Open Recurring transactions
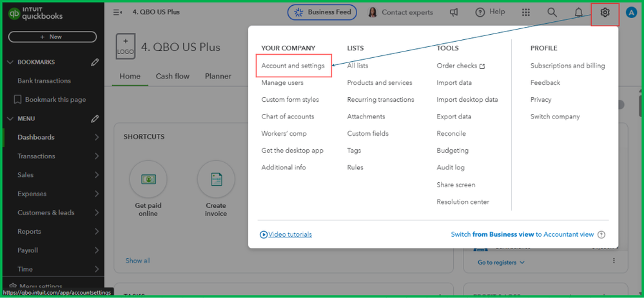The height and width of the screenshot is (298, 644). point(381,100)
